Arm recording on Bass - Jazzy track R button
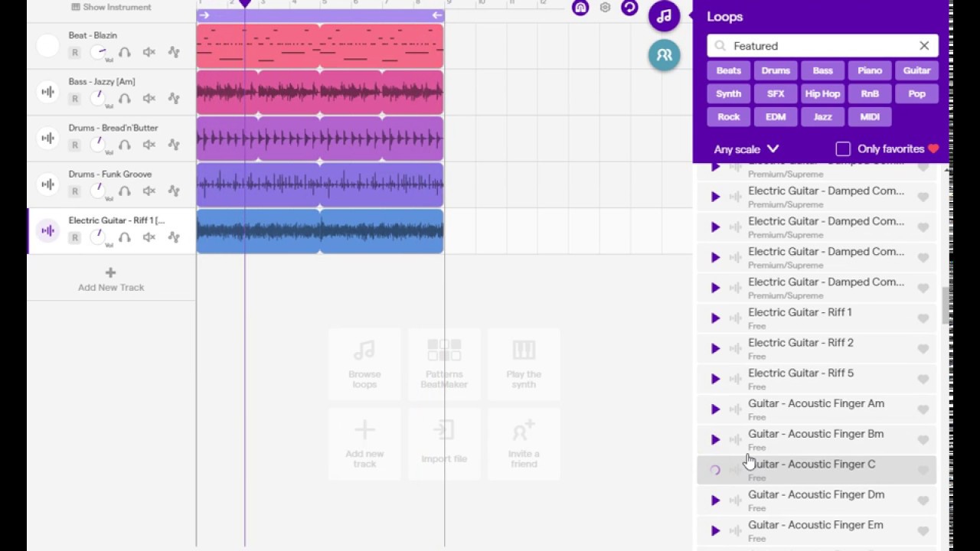Image resolution: width=980 pixels, height=551 pixels. click(x=74, y=99)
